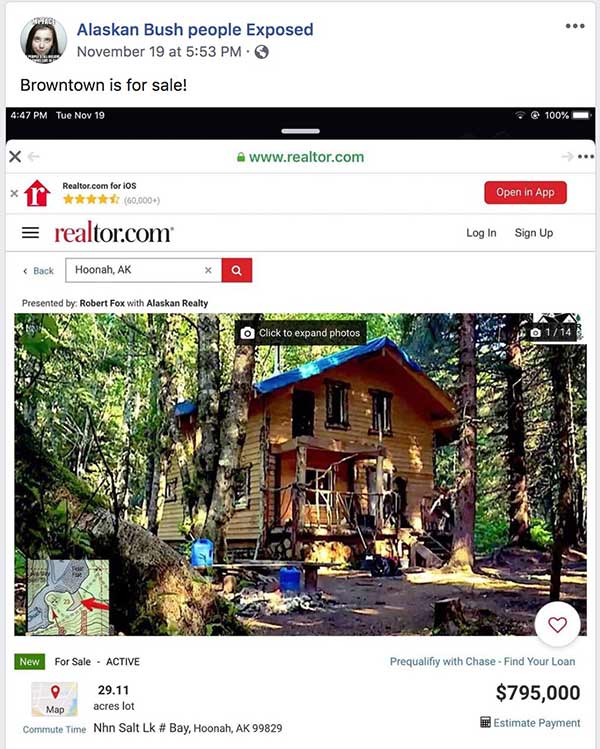600x749 pixels.
Task: Clear the Hoonah, AK search field
Action: tap(208, 270)
